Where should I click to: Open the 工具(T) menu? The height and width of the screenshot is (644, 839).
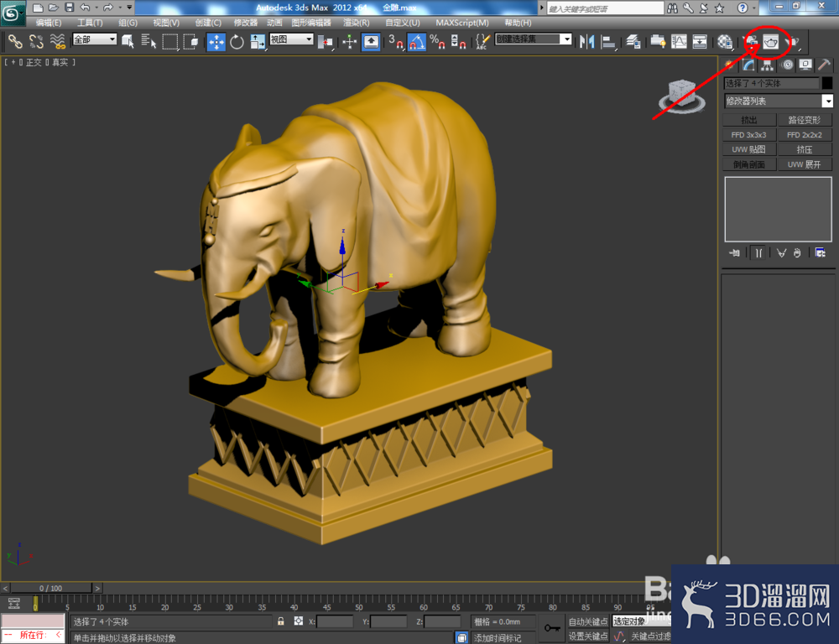point(90,23)
